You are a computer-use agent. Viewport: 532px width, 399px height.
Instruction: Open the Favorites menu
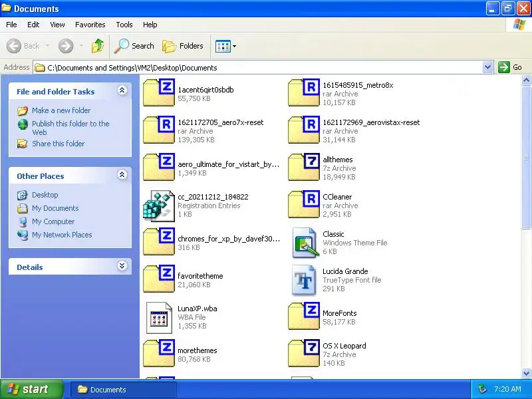(90, 25)
